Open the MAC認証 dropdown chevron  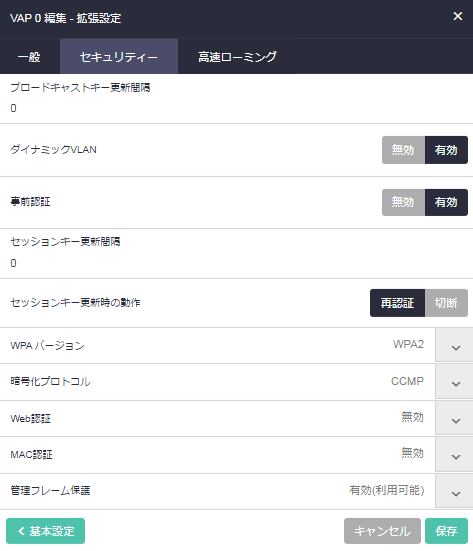click(x=454, y=455)
